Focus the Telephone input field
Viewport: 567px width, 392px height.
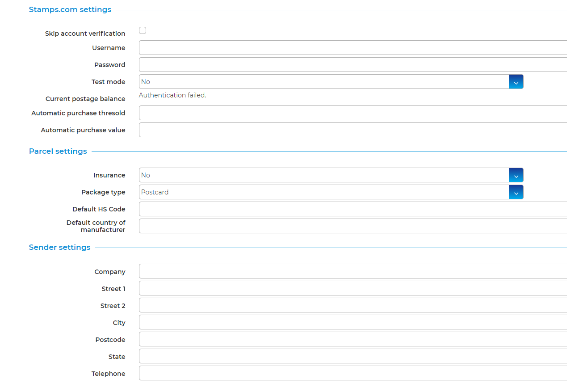click(353, 373)
